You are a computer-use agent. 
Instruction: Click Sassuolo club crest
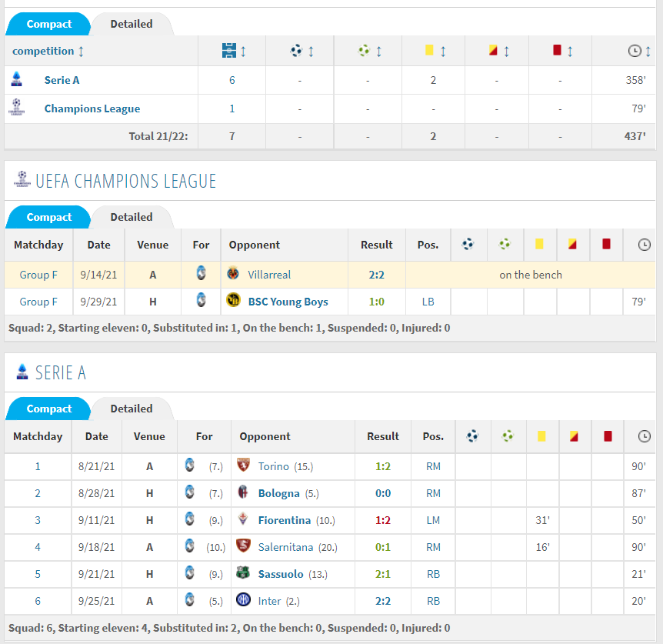tap(243, 572)
